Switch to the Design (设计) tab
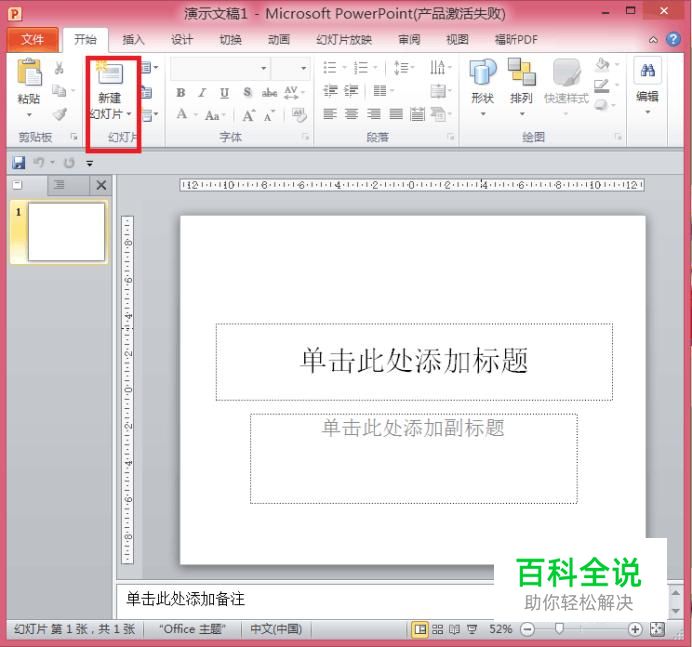692x647 pixels. point(182,40)
